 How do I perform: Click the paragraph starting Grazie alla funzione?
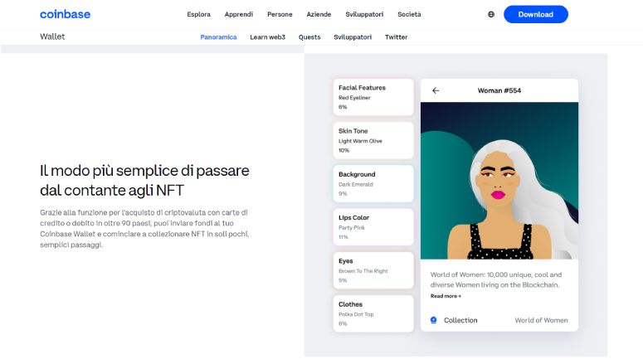coord(144,229)
